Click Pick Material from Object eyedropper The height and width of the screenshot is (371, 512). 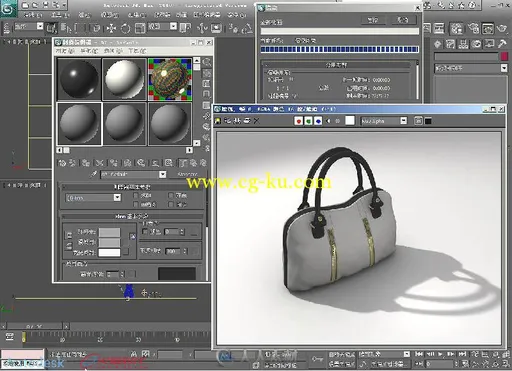point(94,174)
